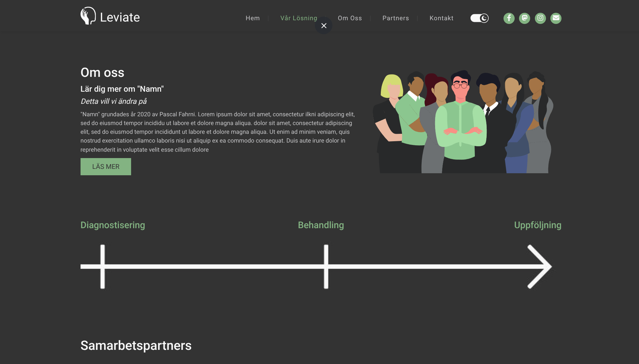639x364 pixels.
Task: Navigate to Om Oss page
Action: (350, 18)
